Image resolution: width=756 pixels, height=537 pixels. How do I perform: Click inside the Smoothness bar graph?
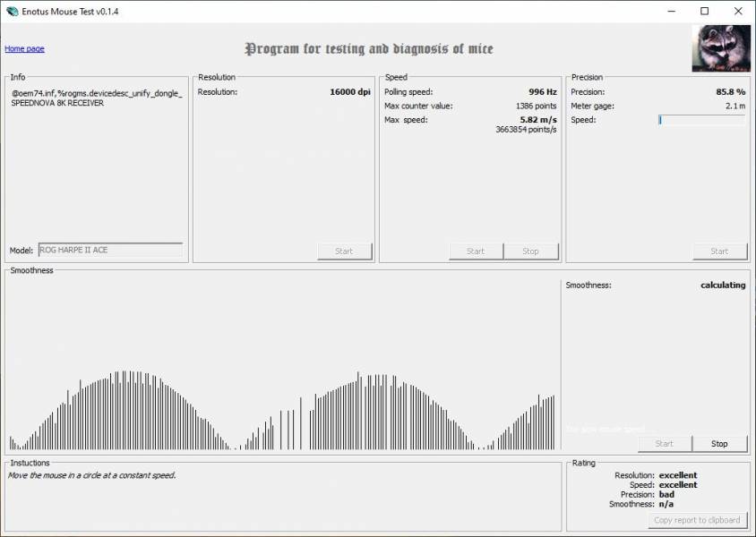click(282, 394)
